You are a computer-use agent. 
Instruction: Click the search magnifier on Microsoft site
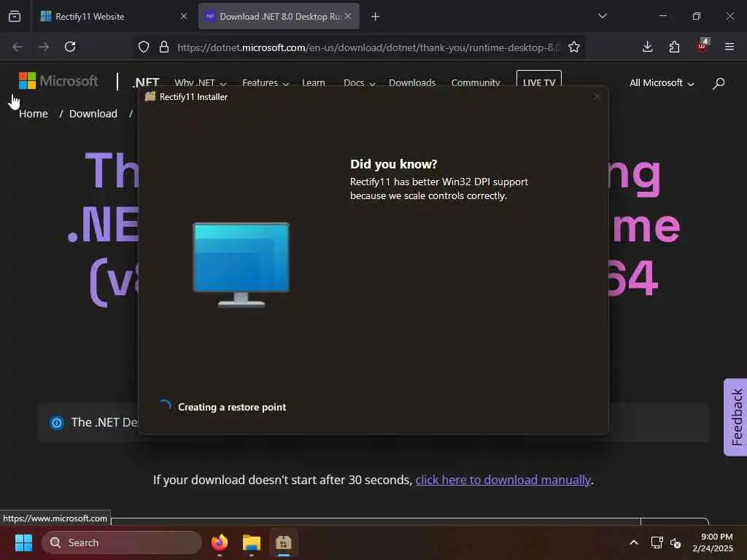click(719, 83)
